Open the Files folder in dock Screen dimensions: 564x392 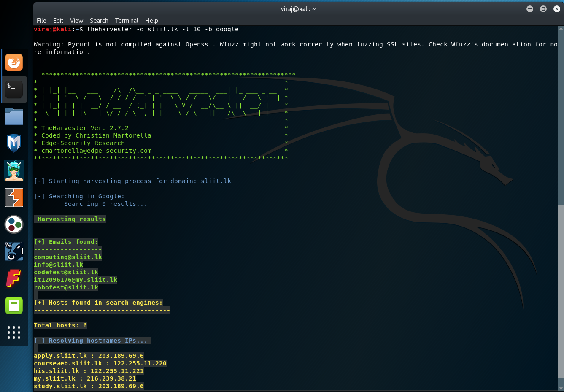pos(14,116)
